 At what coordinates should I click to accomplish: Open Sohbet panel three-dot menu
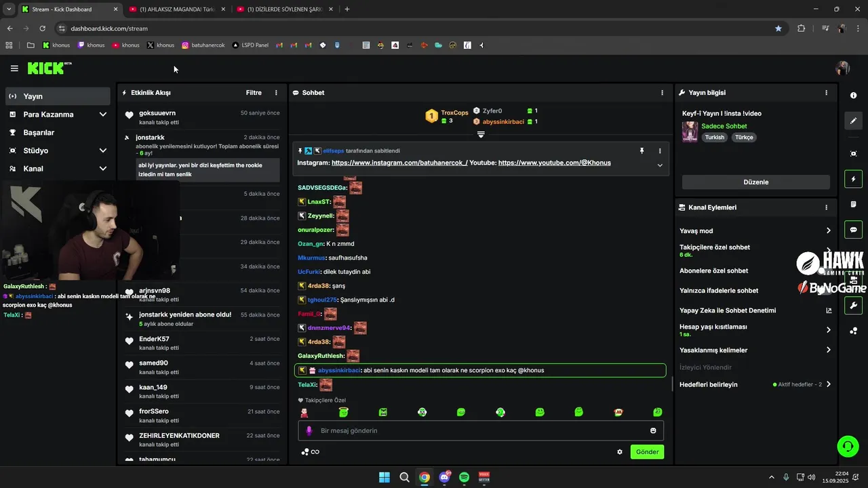tap(663, 93)
